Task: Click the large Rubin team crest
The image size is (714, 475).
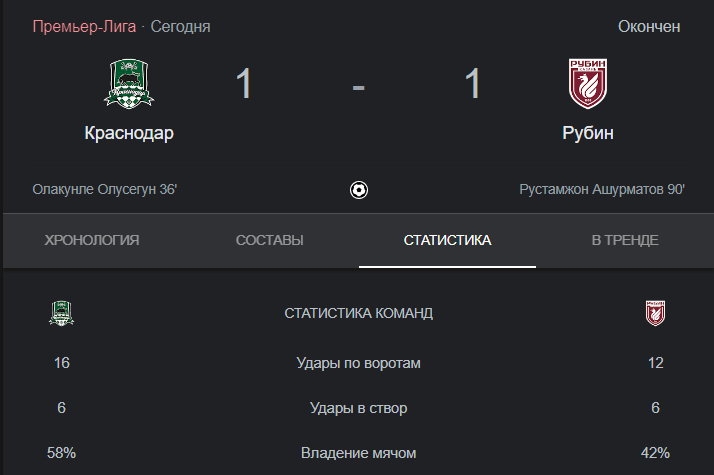Action: click(588, 84)
